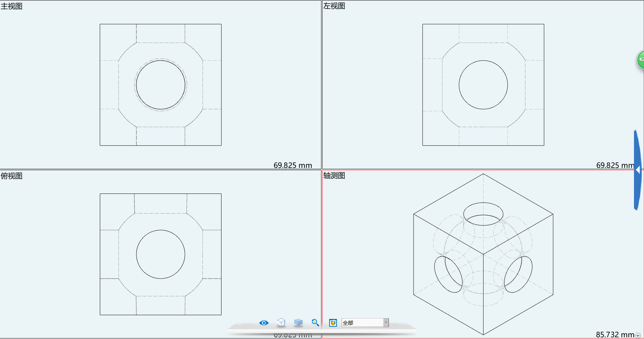Open the small dropdown arrow beside 85.732 mm
Viewport: 644px width, 339px height.
click(638, 335)
